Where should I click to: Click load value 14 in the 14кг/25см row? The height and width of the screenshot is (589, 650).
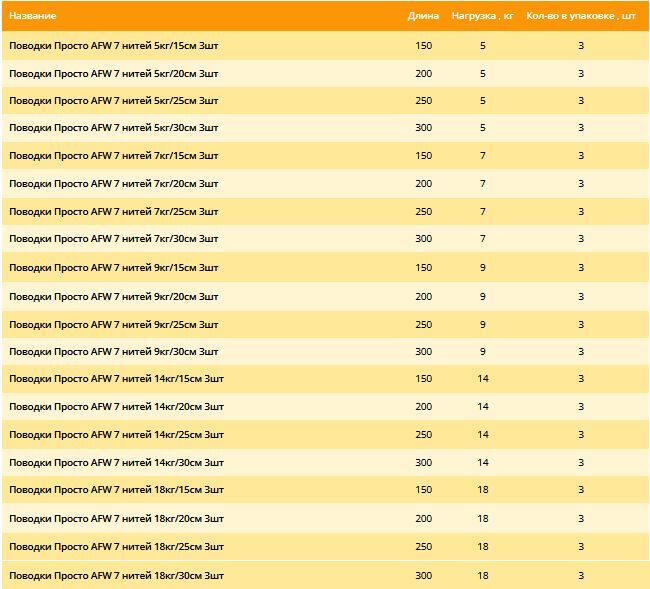[x=483, y=434]
